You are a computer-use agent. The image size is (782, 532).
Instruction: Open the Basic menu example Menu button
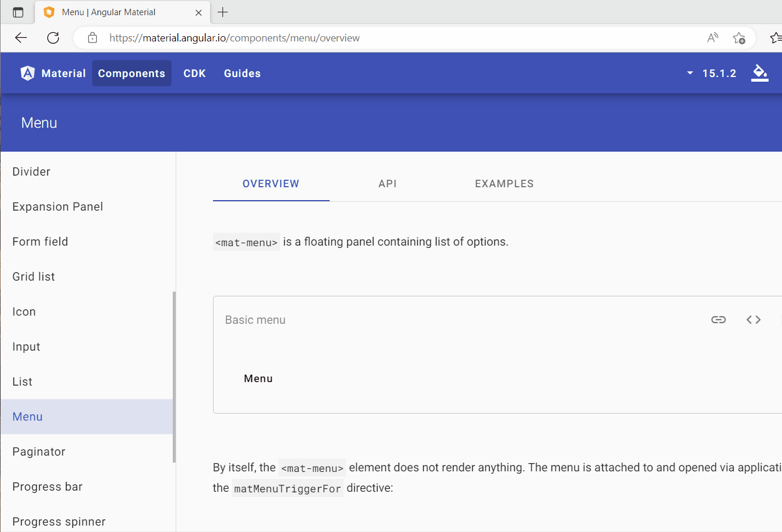pos(258,379)
